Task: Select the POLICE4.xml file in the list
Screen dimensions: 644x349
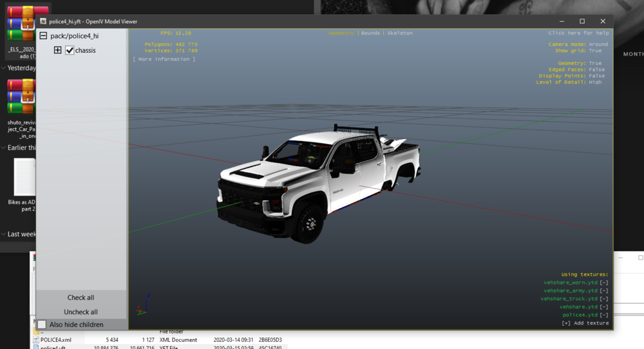Action: [56, 339]
